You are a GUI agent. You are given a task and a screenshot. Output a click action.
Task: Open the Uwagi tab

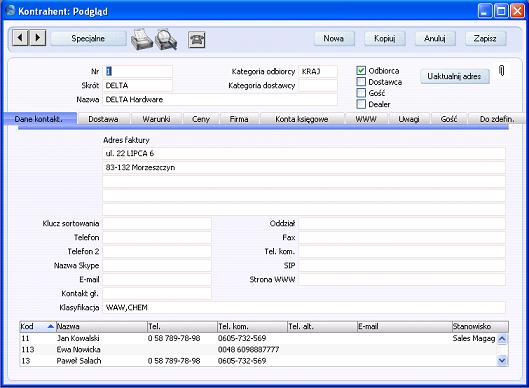409,119
